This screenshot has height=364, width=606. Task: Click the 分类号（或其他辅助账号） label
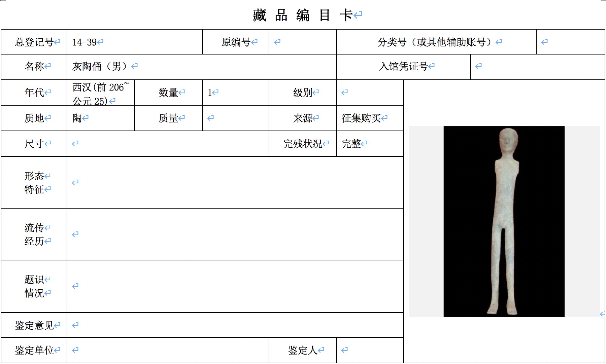click(436, 42)
